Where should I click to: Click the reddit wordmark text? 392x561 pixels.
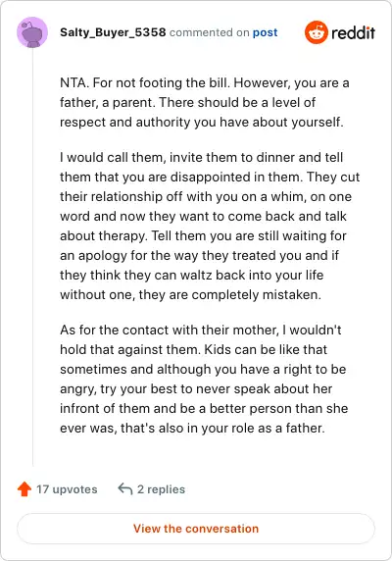(x=353, y=33)
